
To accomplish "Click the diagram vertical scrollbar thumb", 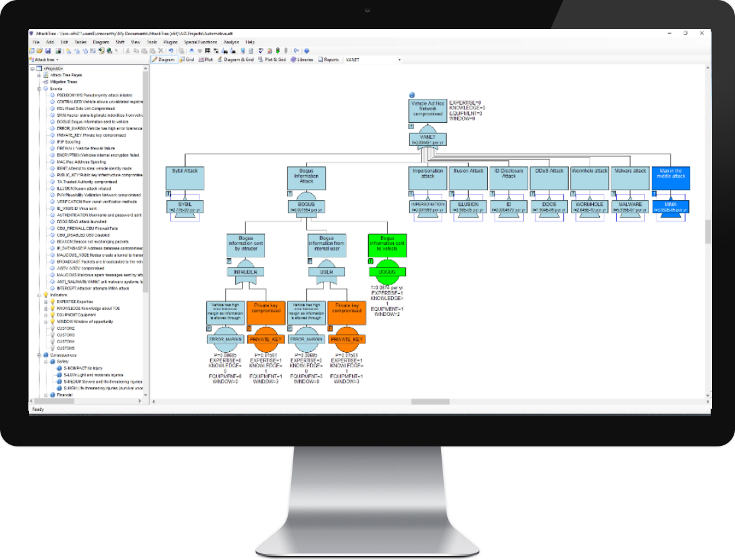I will pyautogui.click(x=707, y=231).
